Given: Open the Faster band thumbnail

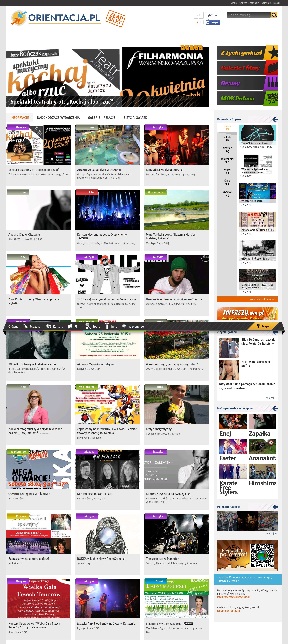Looking at the screenshot, I should tap(233, 446).
